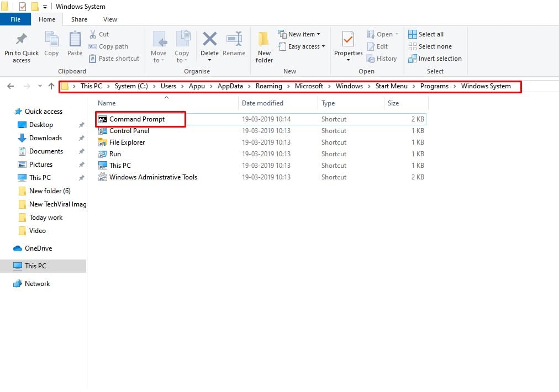Click the File Explorer shortcut icon

coord(103,142)
